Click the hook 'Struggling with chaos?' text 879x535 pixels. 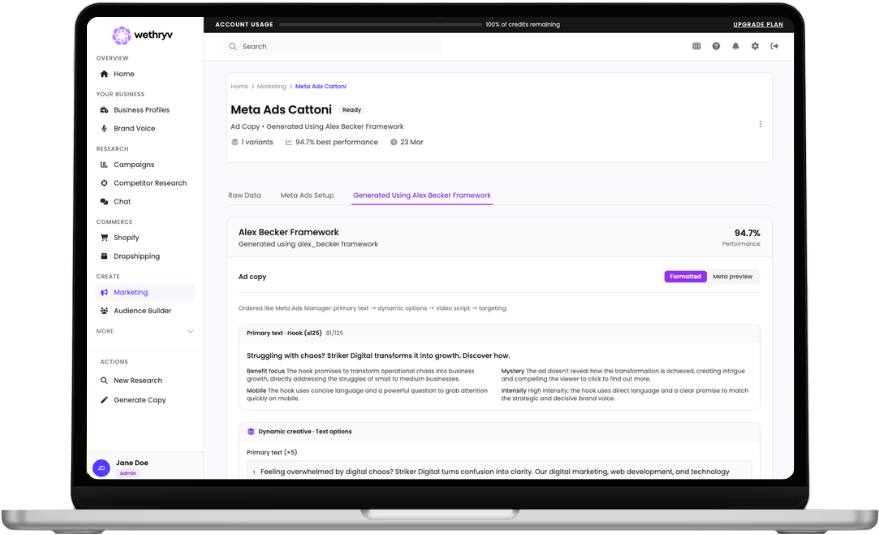(378, 356)
